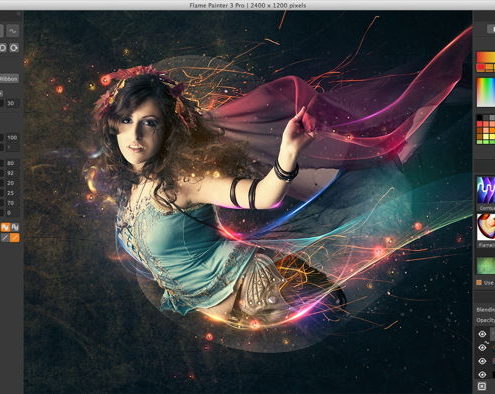Toggle the orange Use checkbox
495x394 pixels.
479,282
